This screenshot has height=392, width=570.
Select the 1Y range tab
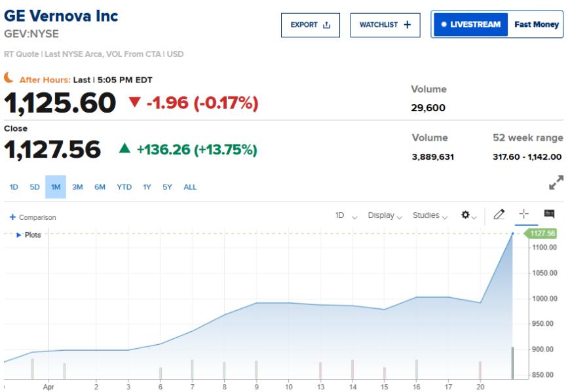point(147,187)
